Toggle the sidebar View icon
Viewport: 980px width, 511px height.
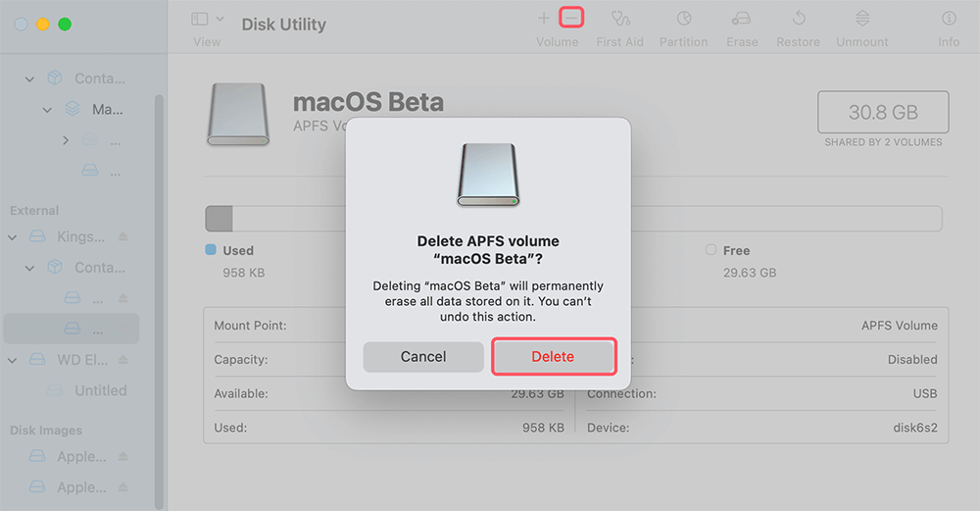200,19
